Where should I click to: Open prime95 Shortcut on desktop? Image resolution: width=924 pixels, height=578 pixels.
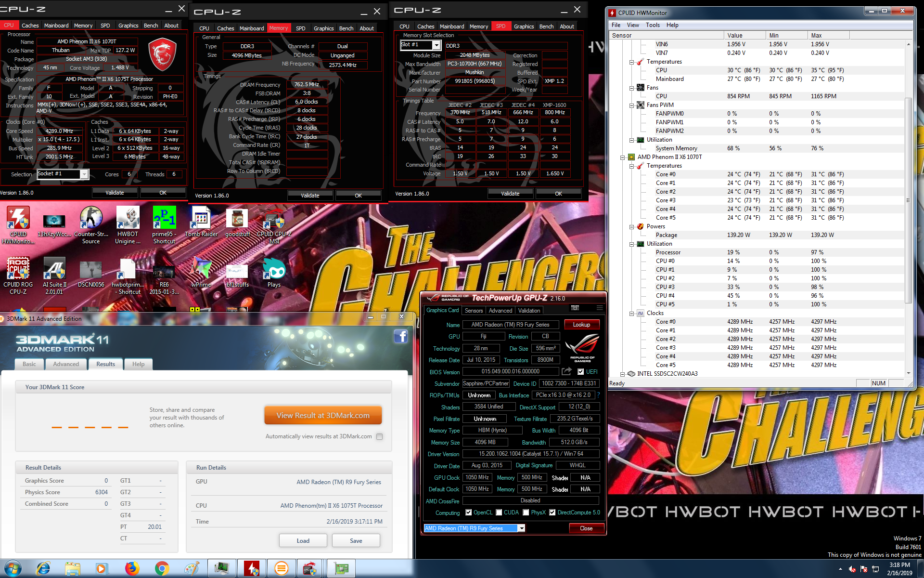point(164,224)
